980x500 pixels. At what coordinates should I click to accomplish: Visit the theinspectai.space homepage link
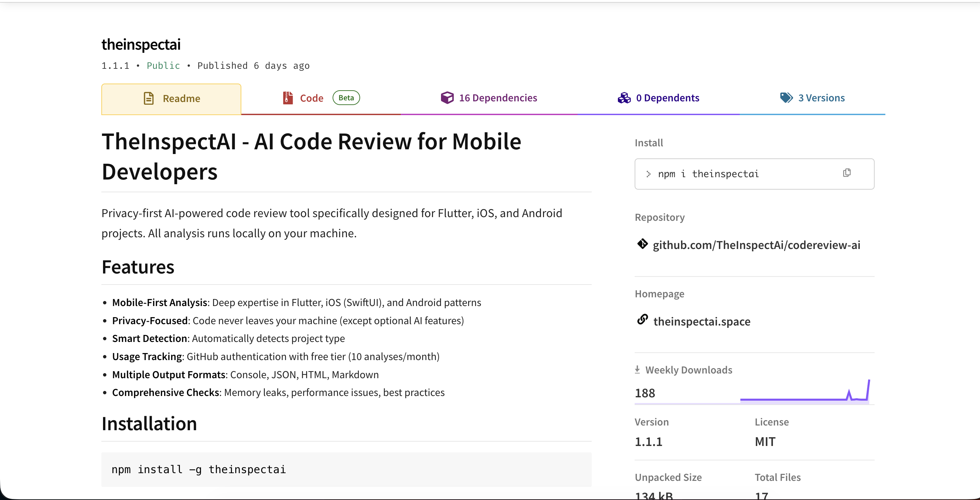pyautogui.click(x=702, y=321)
